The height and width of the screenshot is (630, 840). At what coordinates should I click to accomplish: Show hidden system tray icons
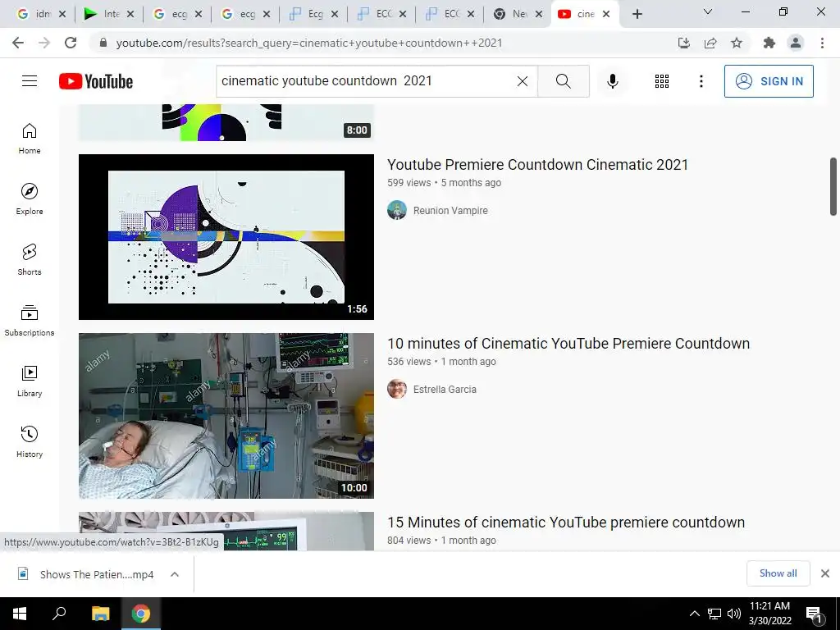694,614
